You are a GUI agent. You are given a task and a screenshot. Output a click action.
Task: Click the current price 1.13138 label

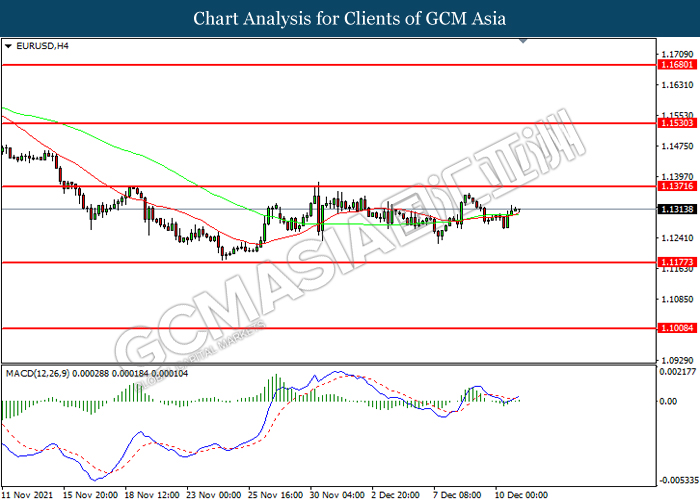(677, 209)
